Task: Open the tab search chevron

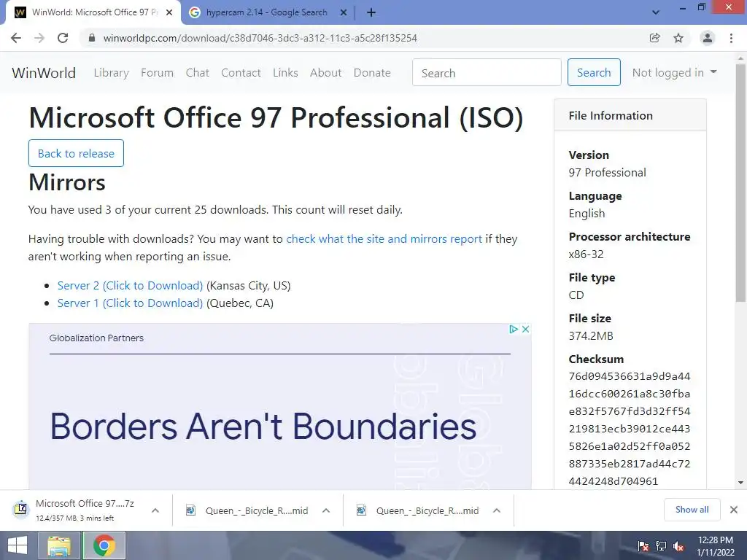Action: 656,13
